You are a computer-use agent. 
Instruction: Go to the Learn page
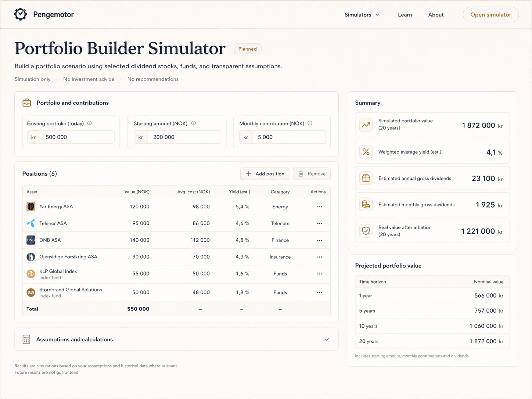(x=405, y=15)
